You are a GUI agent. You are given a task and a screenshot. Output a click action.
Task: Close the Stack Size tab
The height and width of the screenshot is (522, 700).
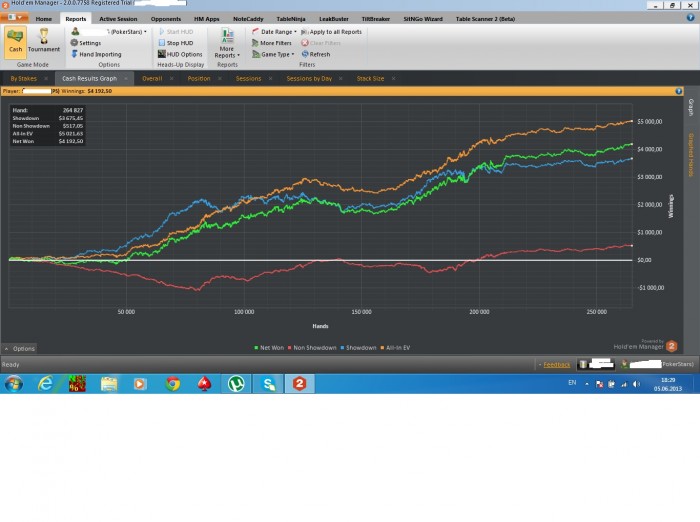(393, 79)
